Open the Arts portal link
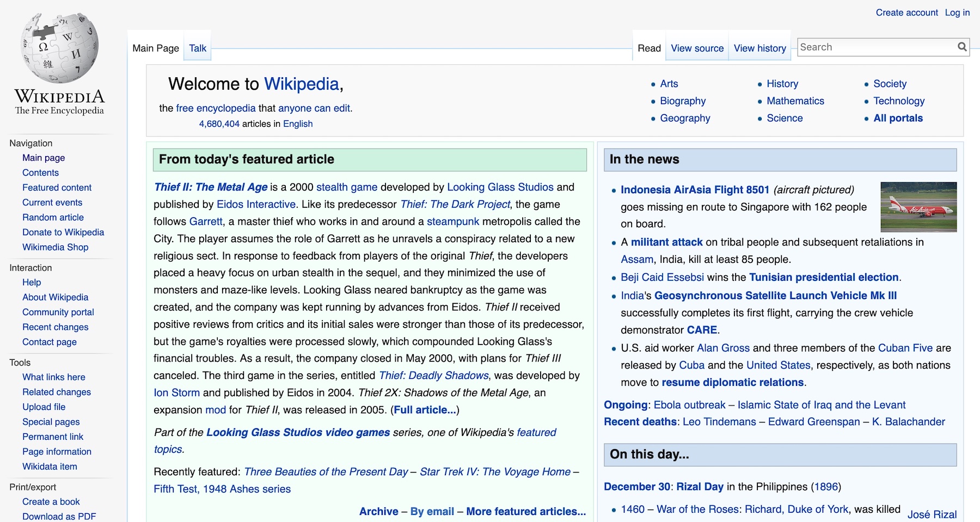Viewport: 980px width, 522px height. 669,84
